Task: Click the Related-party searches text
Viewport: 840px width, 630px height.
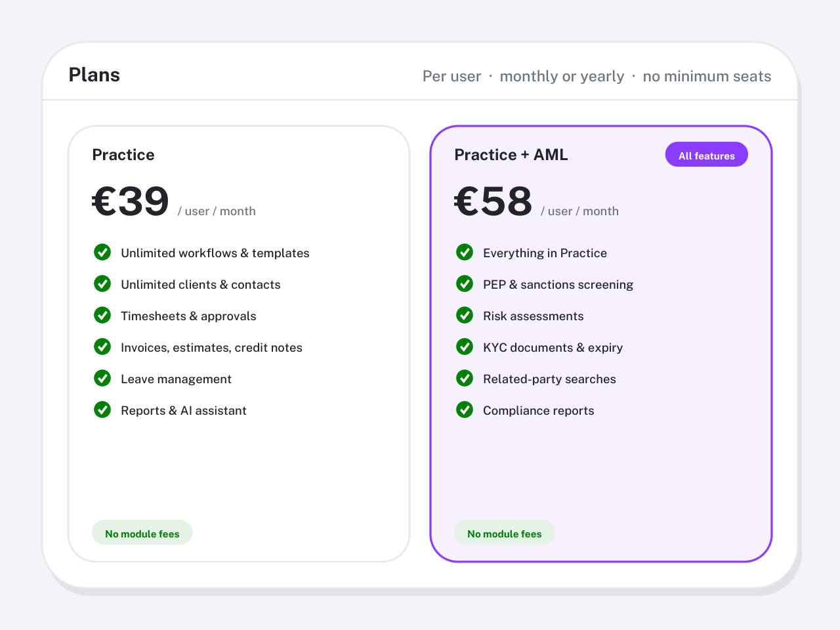Action: pyautogui.click(x=549, y=379)
